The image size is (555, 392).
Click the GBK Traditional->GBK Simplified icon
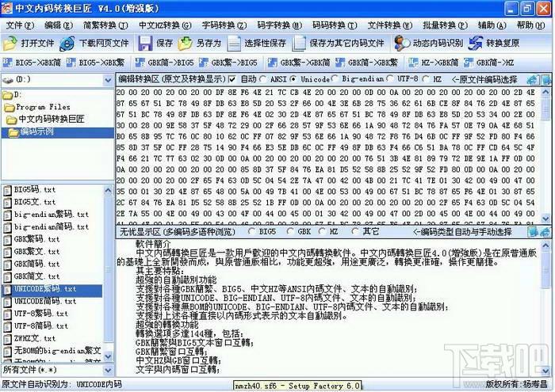[273, 63]
